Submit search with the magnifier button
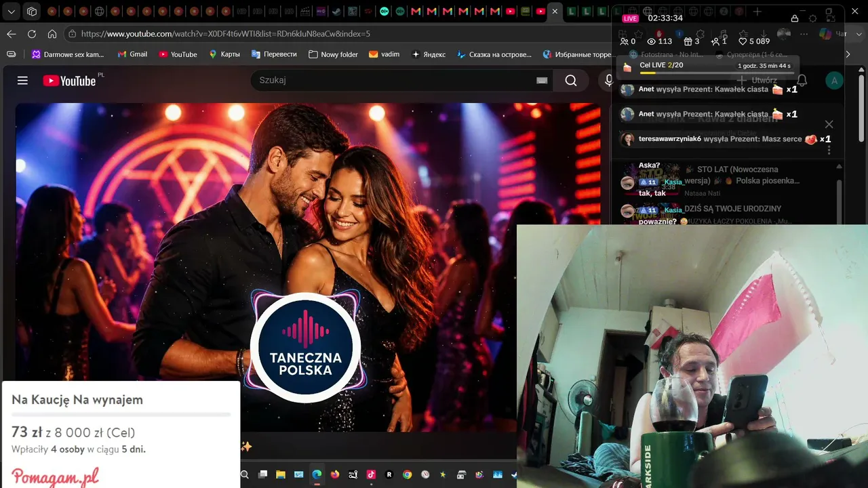This screenshot has height=488, width=868. (571, 81)
